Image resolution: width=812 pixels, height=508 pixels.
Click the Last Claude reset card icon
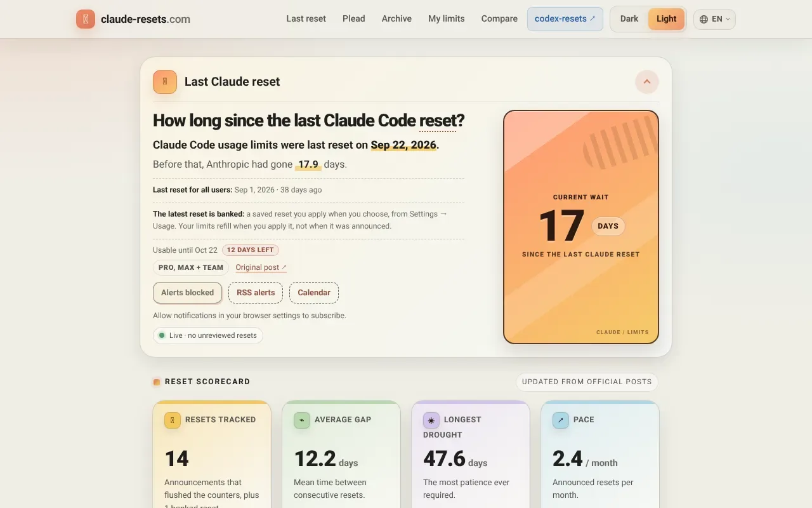pos(165,82)
